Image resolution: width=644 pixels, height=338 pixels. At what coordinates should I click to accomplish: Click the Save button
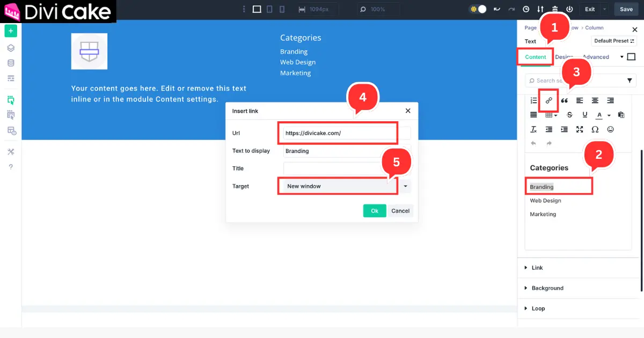tap(626, 9)
